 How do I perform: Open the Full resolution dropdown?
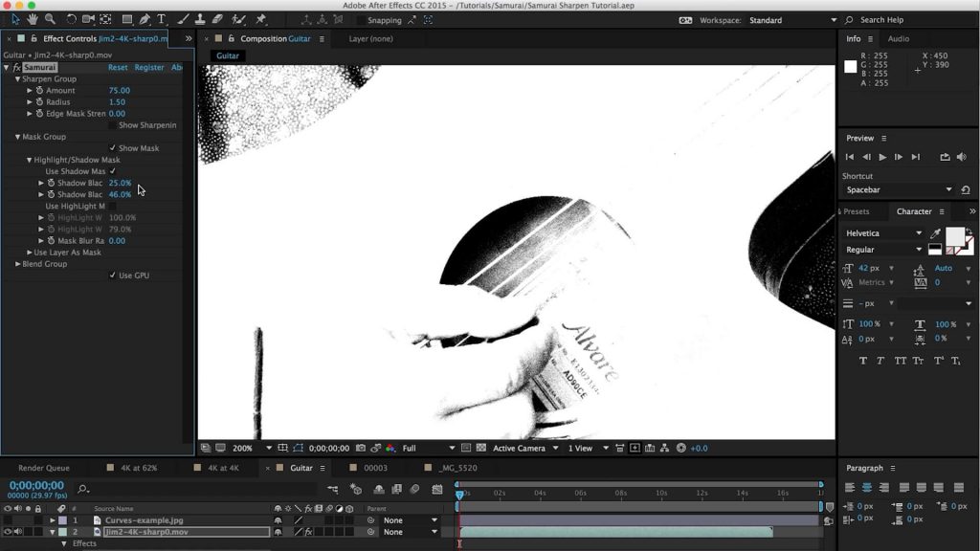tap(426, 448)
